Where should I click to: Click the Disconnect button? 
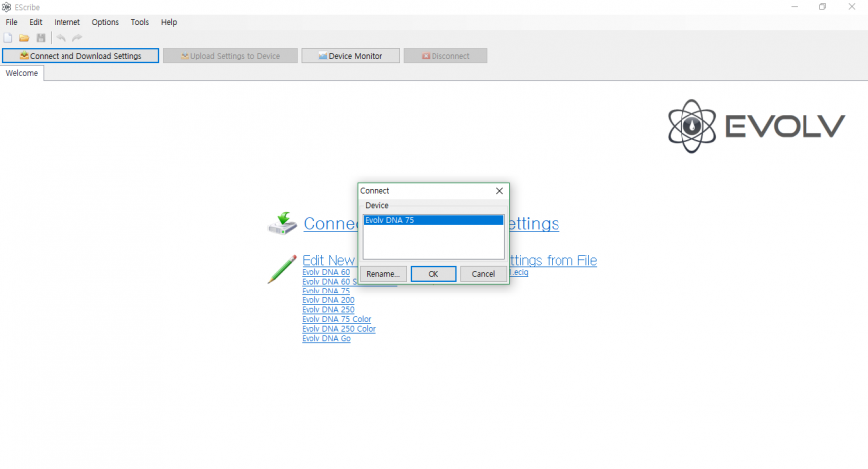pyautogui.click(x=445, y=56)
